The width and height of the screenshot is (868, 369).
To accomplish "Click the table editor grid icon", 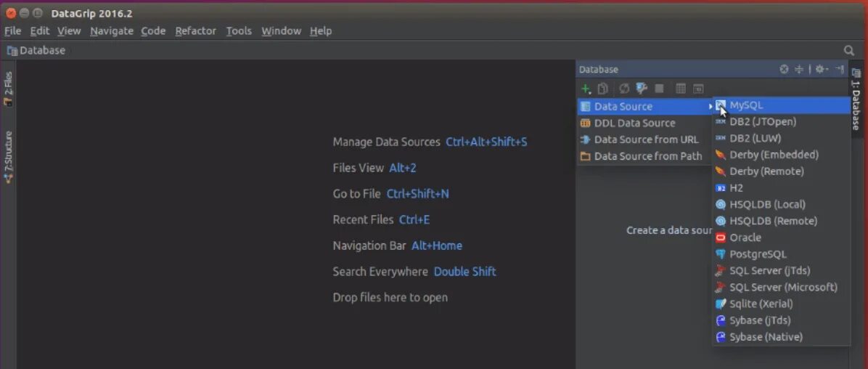I will click(x=681, y=89).
